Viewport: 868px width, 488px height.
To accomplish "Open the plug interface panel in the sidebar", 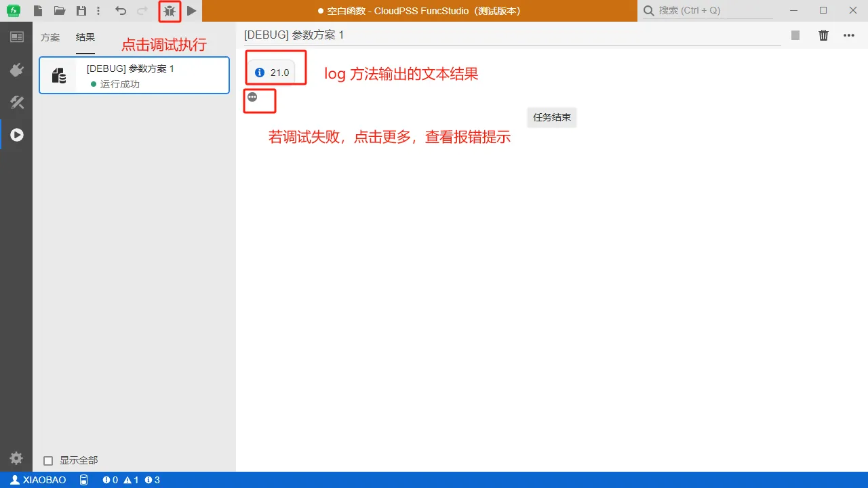I will click(x=16, y=70).
